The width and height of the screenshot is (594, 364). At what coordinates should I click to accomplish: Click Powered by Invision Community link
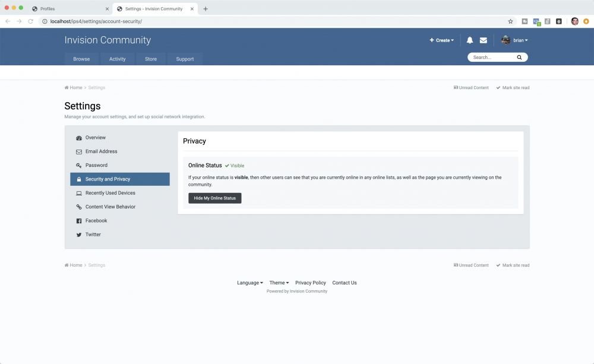(x=297, y=292)
